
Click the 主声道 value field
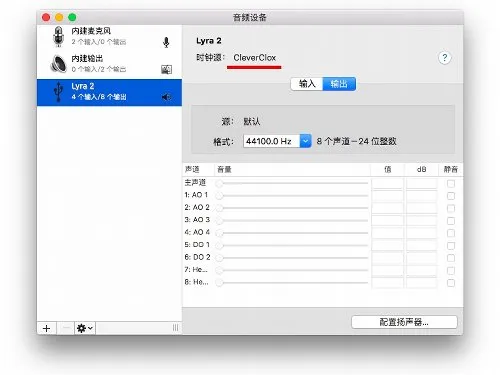click(x=387, y=183)
